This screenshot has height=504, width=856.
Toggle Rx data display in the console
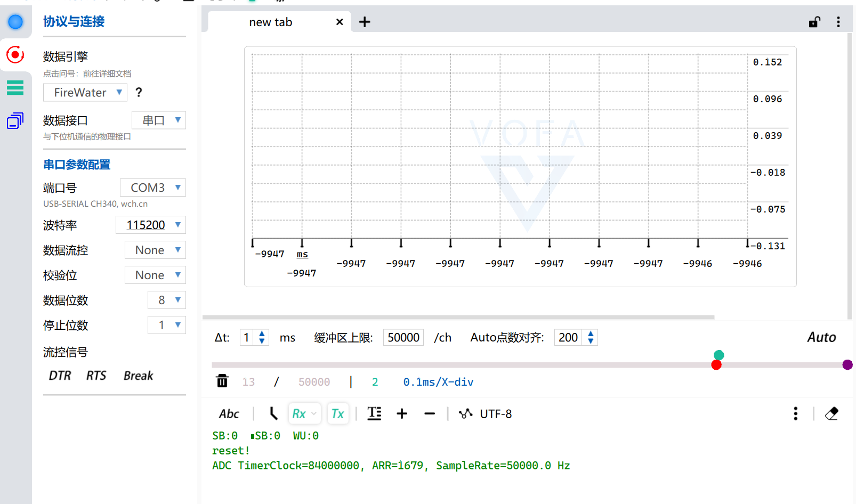click(300, 413)
